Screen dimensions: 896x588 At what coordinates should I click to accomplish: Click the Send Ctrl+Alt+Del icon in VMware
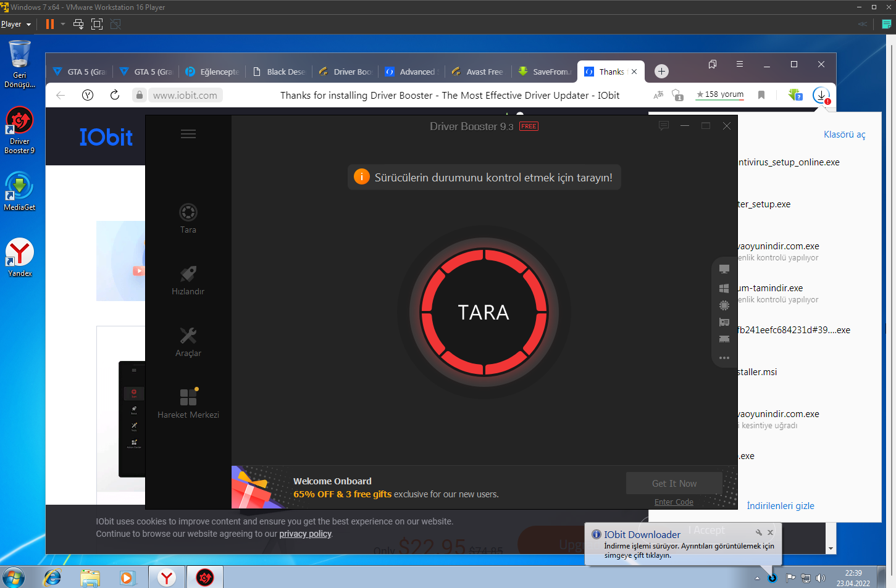pos(78,24)
